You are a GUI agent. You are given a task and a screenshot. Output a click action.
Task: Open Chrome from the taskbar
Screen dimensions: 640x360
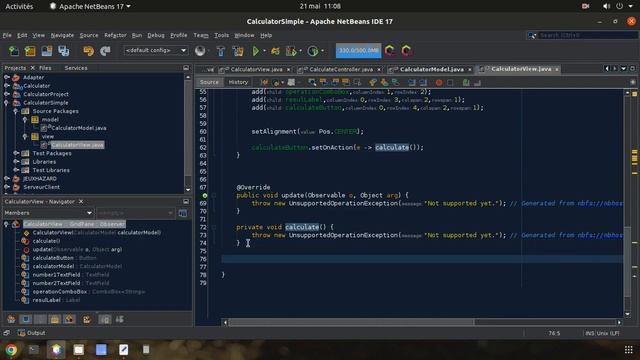[11, 350]
